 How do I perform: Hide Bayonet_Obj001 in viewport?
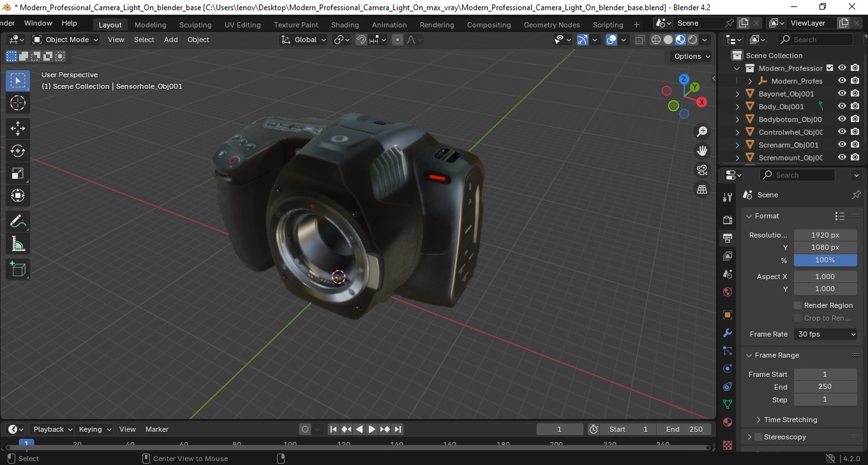842,94
